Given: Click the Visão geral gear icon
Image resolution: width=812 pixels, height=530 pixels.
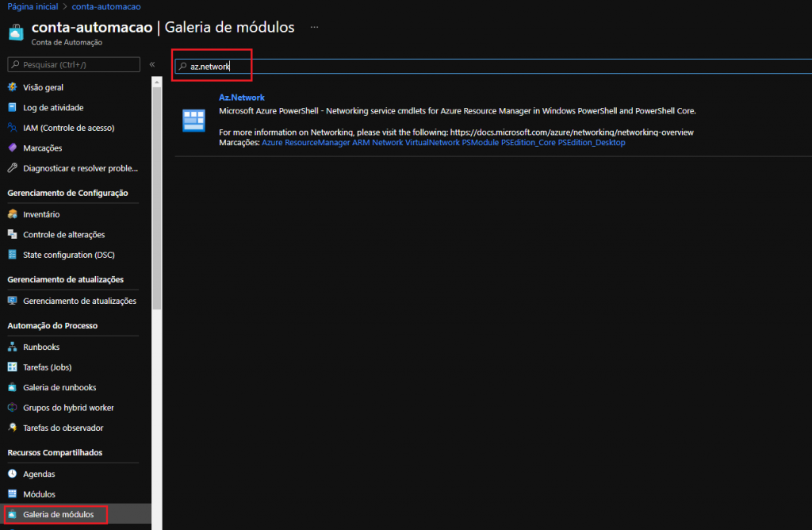Looking at the screenshot, I should (x=12, y=87).
